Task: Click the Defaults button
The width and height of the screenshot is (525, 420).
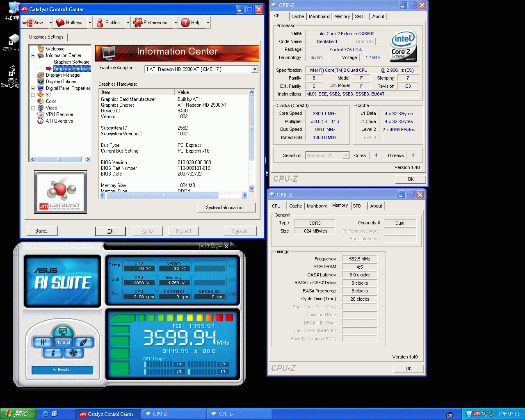Action: click(x=240, y=231)
